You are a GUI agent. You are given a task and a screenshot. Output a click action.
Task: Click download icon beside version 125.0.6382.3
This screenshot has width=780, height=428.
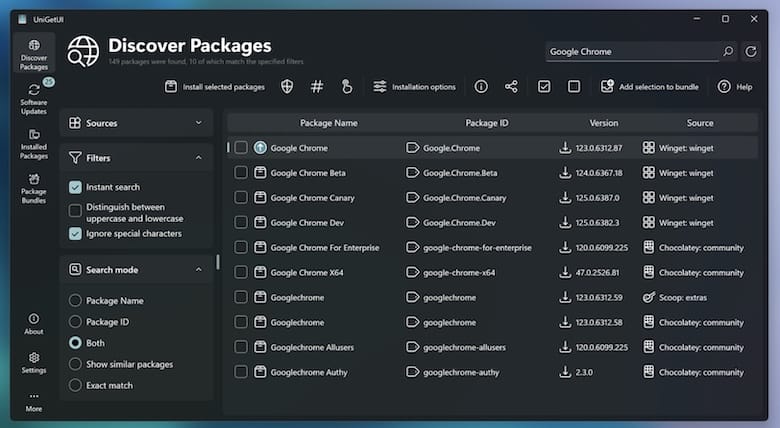pyautogui.click(x=565, y=222)
